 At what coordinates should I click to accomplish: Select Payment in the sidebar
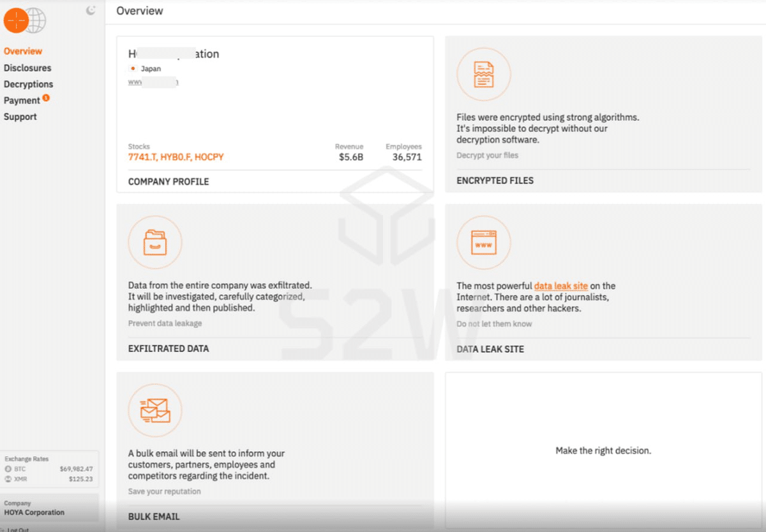[x=22, y=101]
